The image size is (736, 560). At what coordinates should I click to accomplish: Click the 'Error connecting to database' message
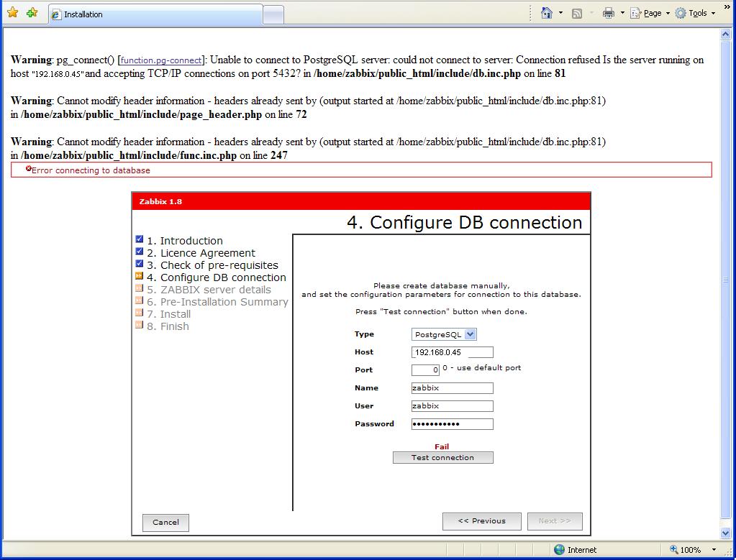click(x=91, y=170)
